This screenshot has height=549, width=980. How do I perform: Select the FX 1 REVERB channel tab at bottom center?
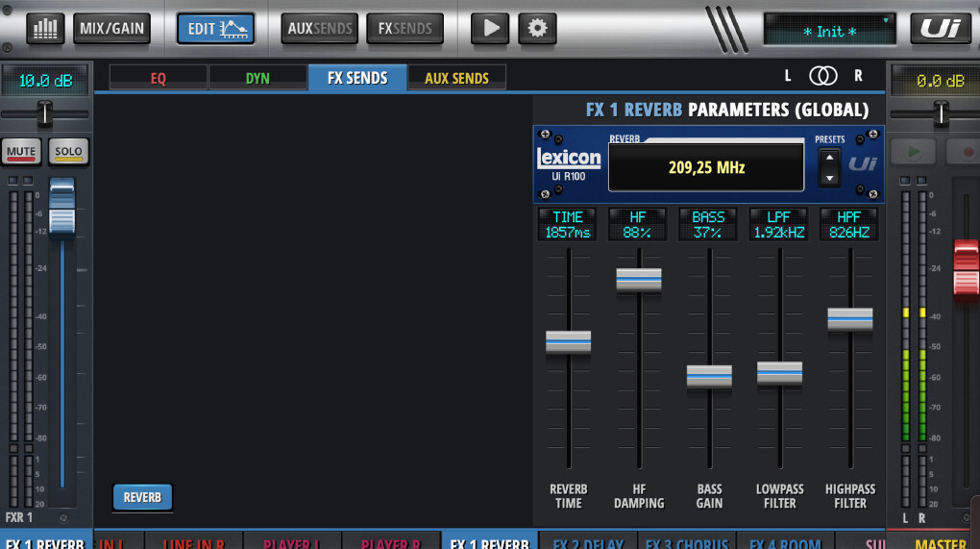pos(489,541)
